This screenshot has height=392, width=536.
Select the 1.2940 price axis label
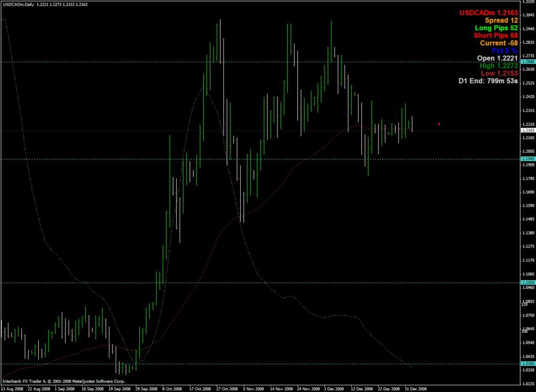(x=528, y=29)
